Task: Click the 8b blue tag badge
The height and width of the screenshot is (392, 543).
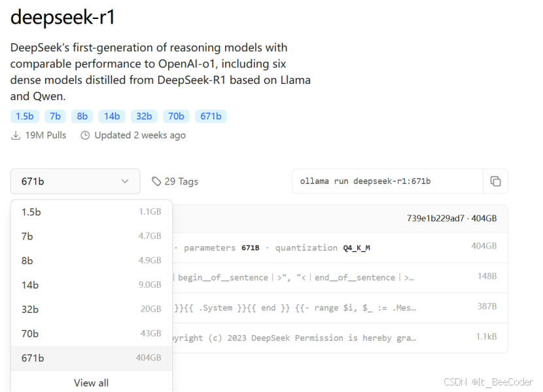Action: pos(82,116)
